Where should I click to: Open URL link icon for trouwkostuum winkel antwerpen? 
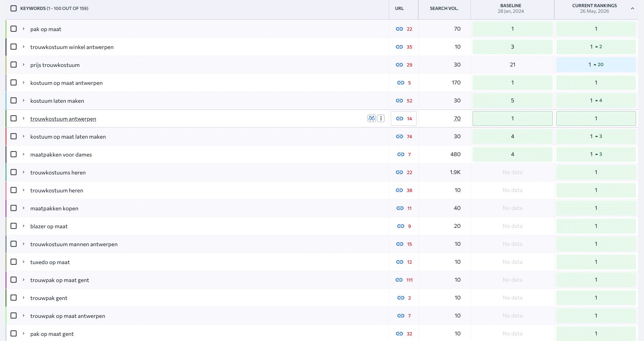click(399, 47)
